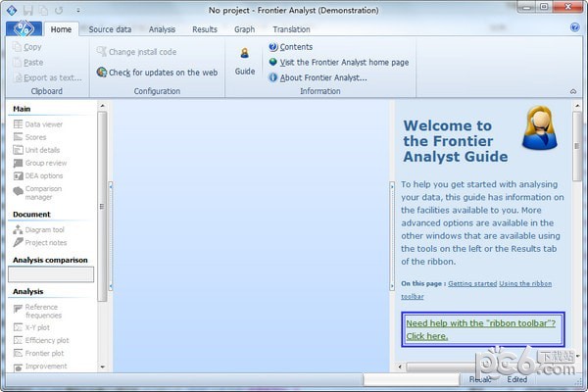Image resolution: width=588 pixels, height=392 pixels.
Task: Switch to the Home ribbon tab
Action: 61,29
